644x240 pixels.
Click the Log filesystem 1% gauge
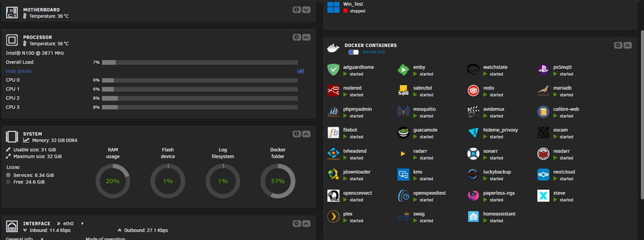[x=223, y=181]
